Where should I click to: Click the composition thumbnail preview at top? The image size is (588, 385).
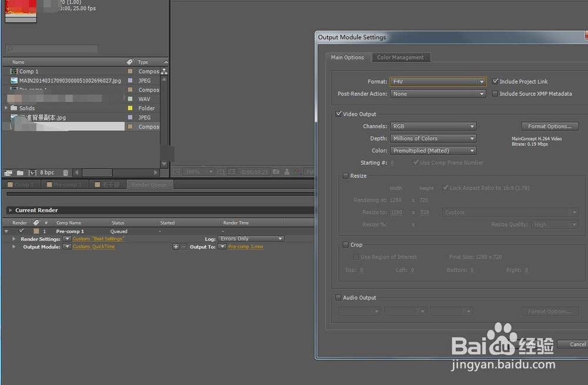21,11
